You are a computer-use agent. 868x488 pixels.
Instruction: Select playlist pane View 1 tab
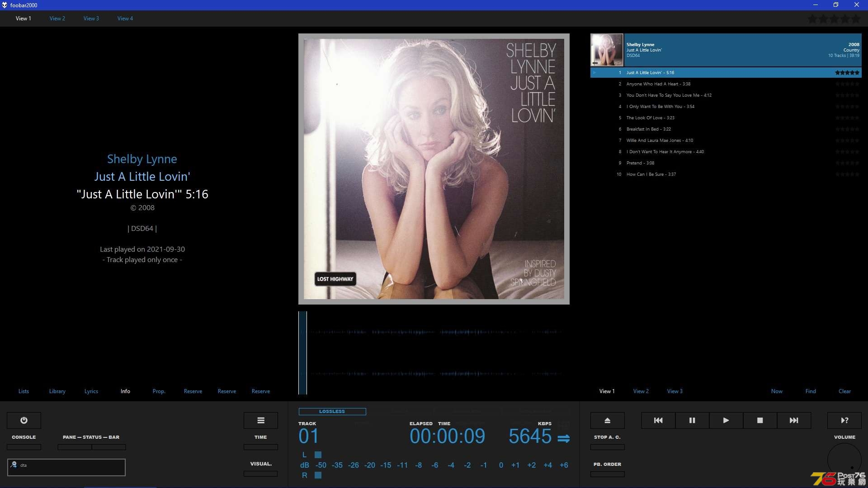[x=607, y=391]
